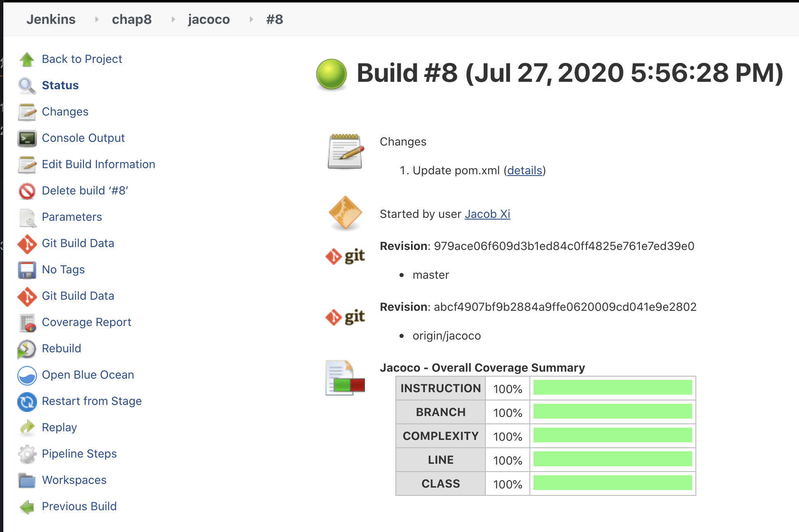The height and width of the screenshot is (532, 799).
Task: Open the Jacob Xi user link
Action: pos(487,214)
